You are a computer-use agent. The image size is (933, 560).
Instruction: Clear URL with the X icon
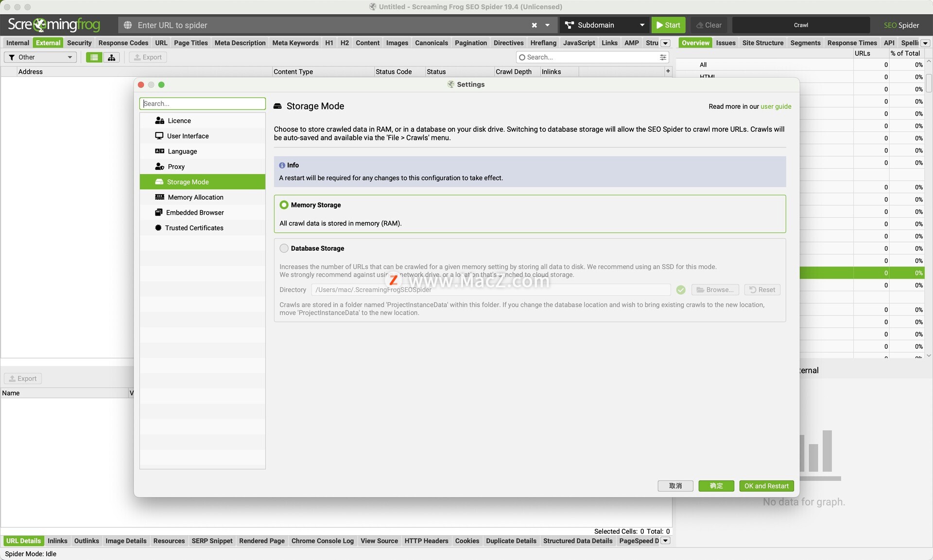(534, 25)
